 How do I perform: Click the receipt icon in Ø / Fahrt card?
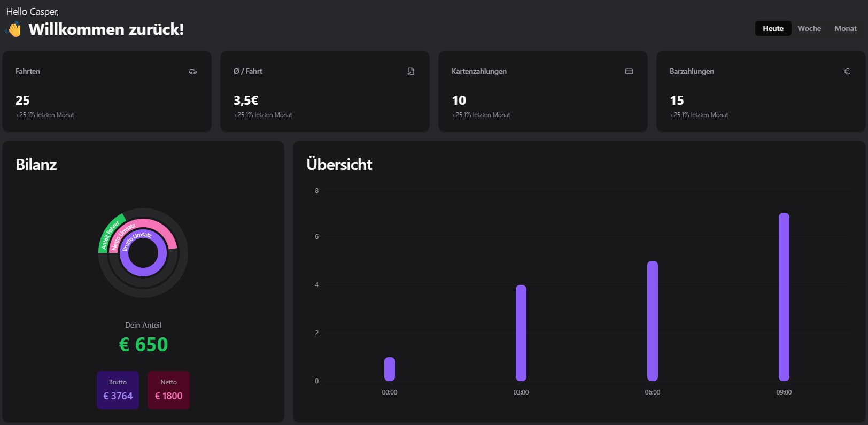(410, 72)
